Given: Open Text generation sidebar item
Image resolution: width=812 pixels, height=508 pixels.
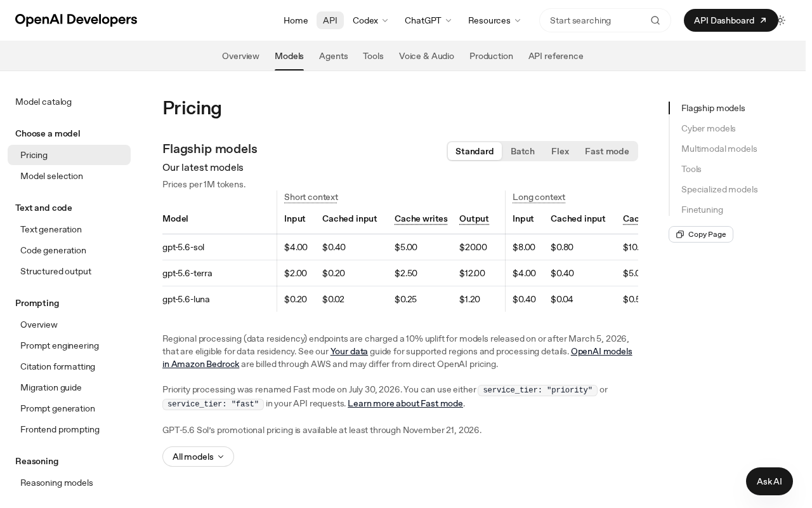Looking at the screenshot, I should [69, 229].
